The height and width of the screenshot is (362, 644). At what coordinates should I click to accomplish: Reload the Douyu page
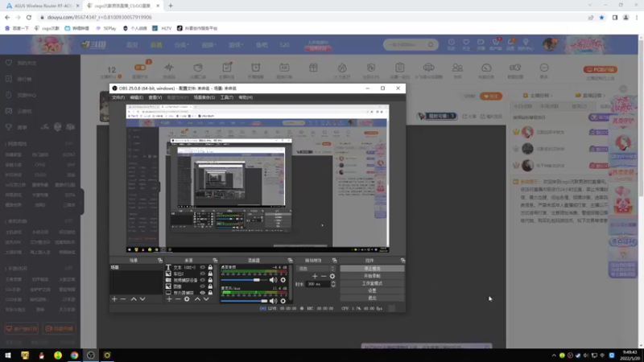pos(29,17)
